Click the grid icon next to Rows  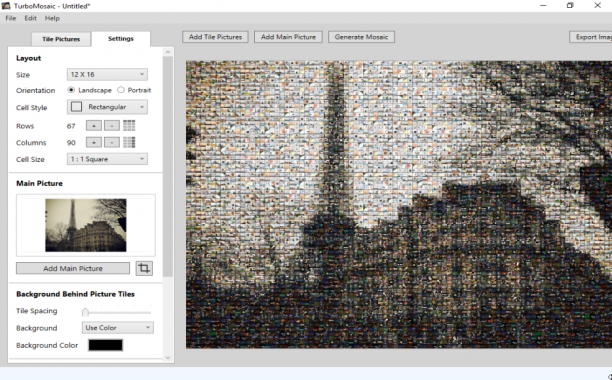[x=129, y=126]
